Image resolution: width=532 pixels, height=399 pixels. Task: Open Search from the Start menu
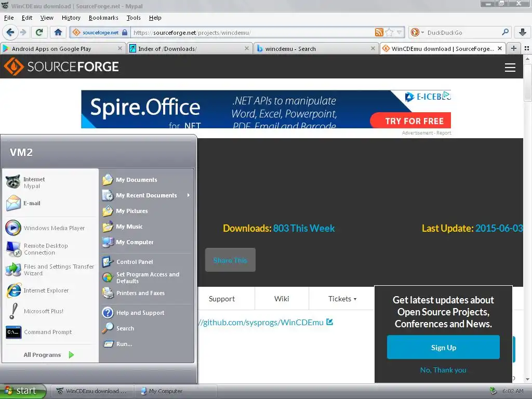147,328
